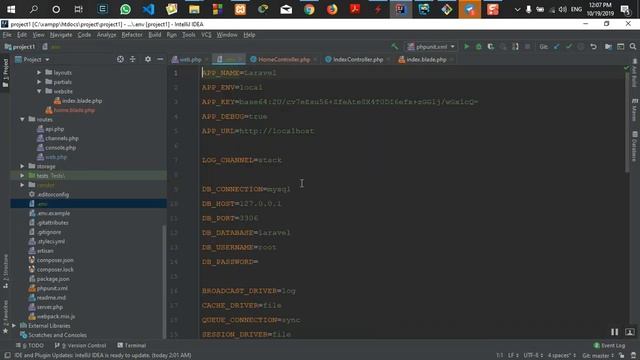Change file encoding UTF-8 in status bar
Screen dimensions: 640x360
pyautogui.click(x=533, y=356)
